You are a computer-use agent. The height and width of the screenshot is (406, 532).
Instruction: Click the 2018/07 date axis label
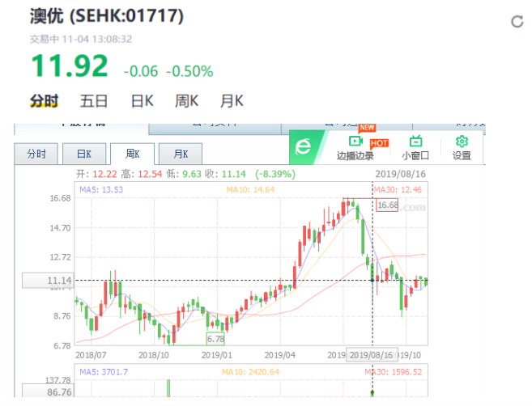click(91, 355)
